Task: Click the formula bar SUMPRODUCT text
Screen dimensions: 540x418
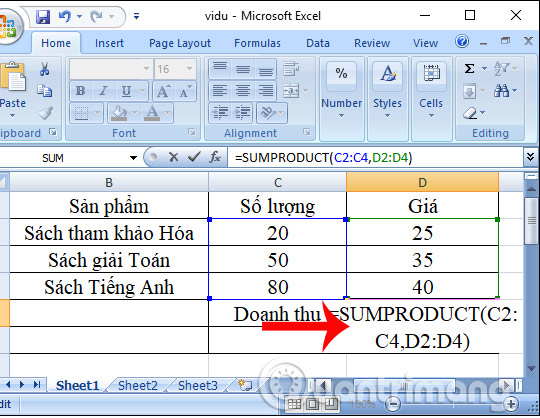Action: tap(323, 158)
